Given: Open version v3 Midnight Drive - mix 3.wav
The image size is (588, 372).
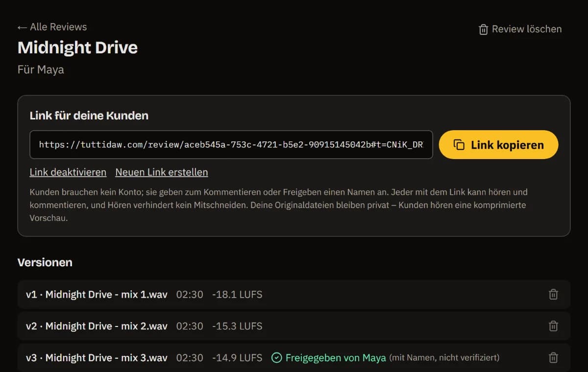Looking at the screenshot, I should [294, 358].
